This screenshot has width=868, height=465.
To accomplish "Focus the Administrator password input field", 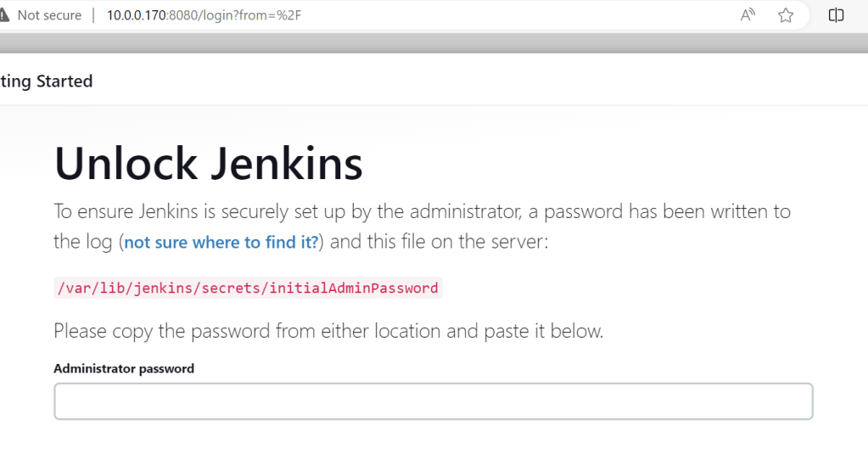I will tap(433, 401).
